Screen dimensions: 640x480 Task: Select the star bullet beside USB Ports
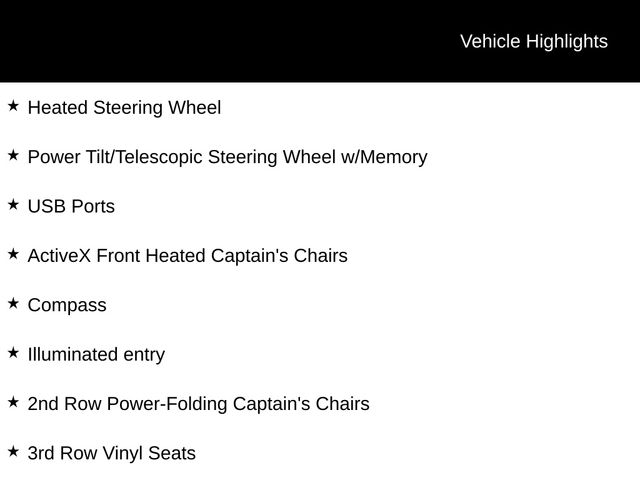13,204
